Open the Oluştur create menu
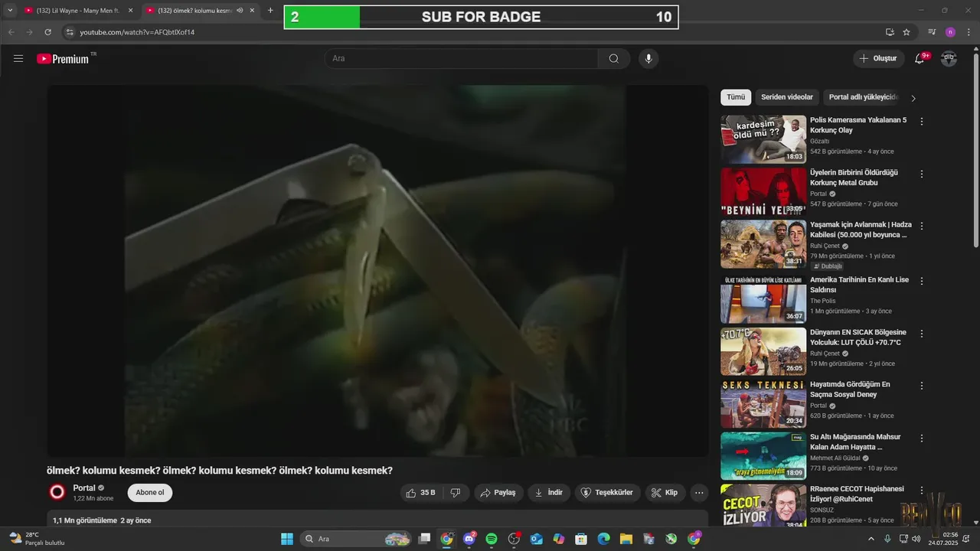Screen dimensions: 980x551 tap(877, 59)
